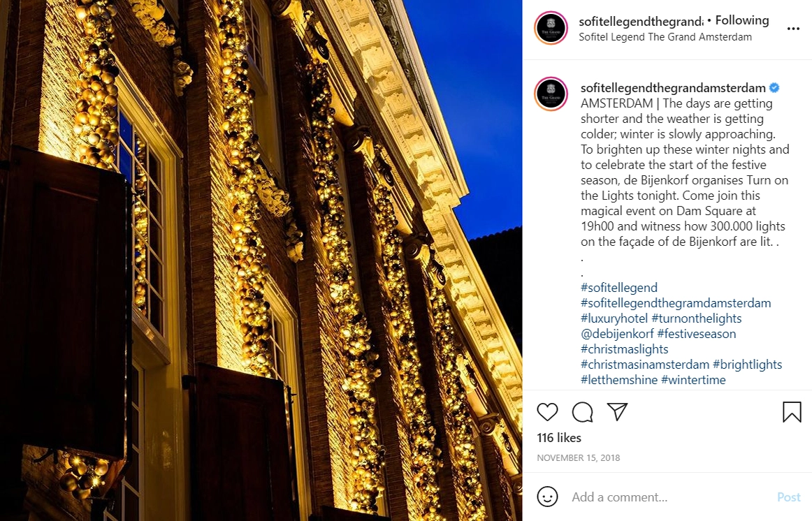This screenshot has height=521, width=812.
Task: Click the Post comment button
Action: tap(789, 497)
